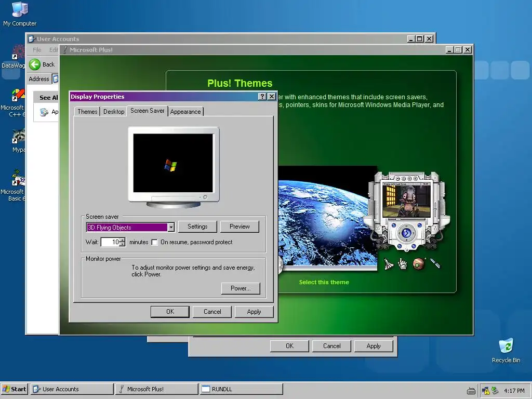Click the taskbar clock showing 4:17 PM
Viewport: 532px width, 399px height.
click(514, 391)
